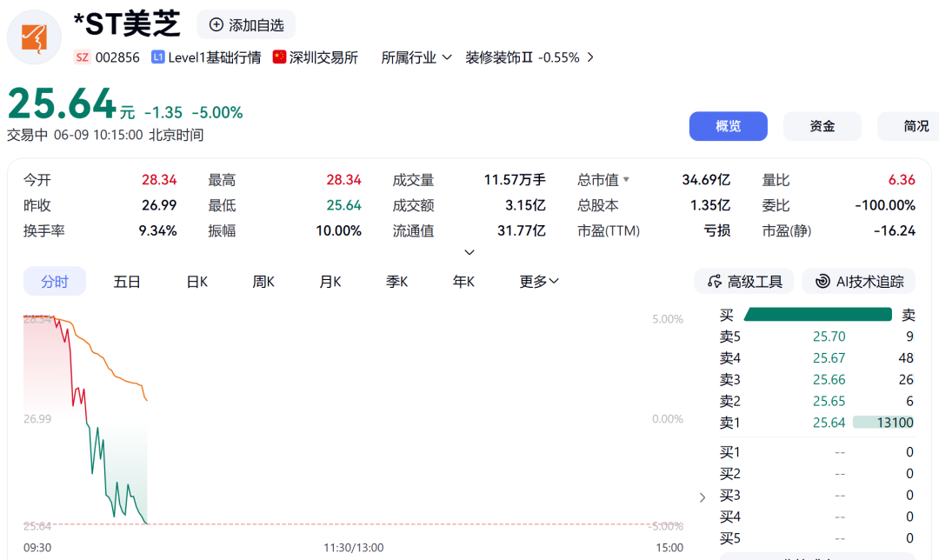Open the 资金 section button
Viewport: 939px width, 560px height.
pos(822,126)
